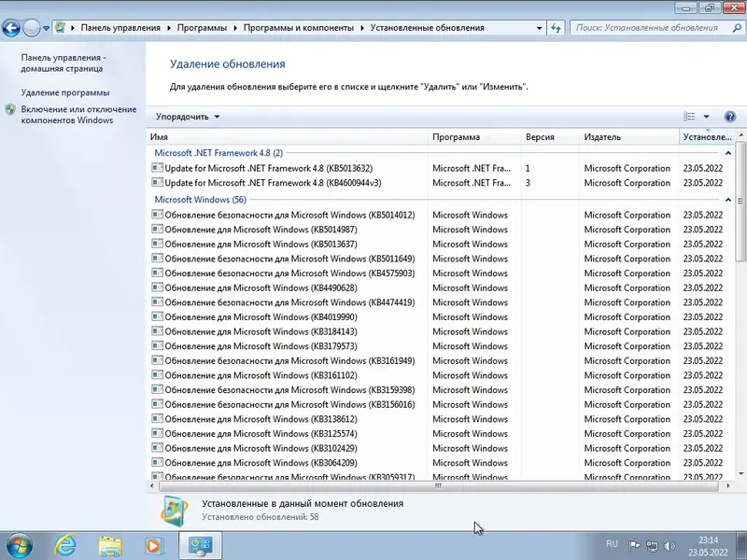Open the recent pages dropdown arrow
747x560 pixels.
pyautogui.click(x=46, y=28)
